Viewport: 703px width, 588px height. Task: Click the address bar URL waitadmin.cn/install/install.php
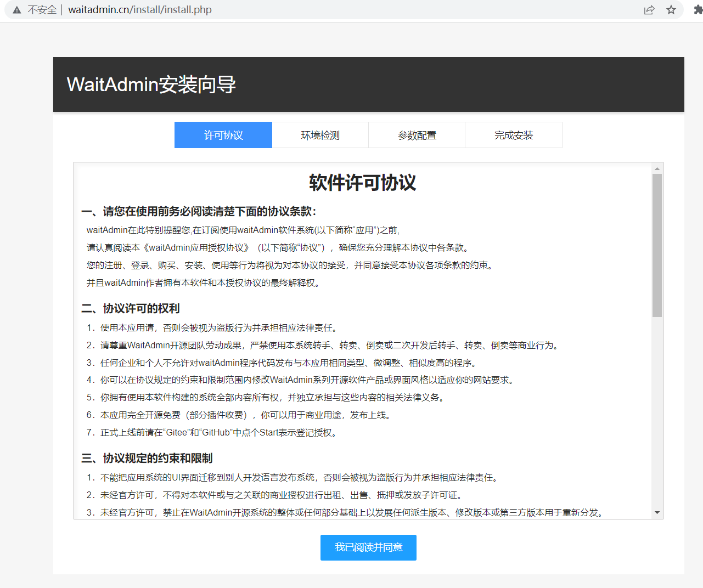point(140,10)
